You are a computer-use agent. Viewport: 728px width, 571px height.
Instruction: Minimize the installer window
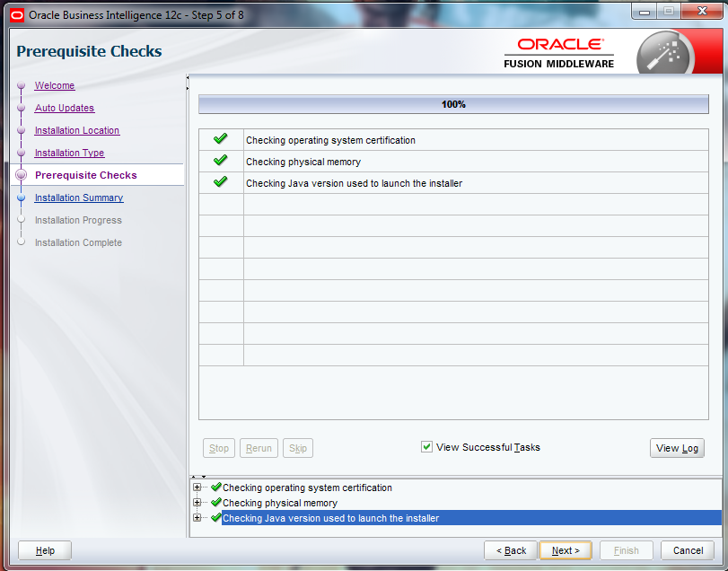(x=645, y=12)
